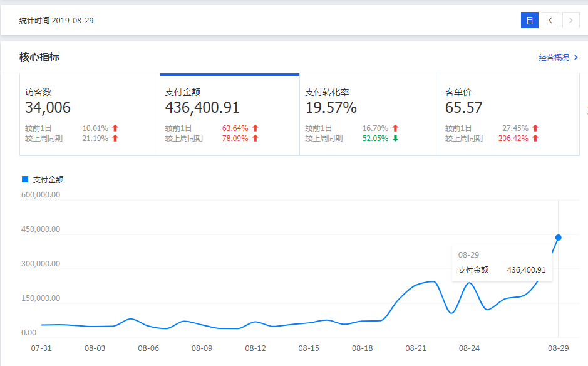Click the up arrow beside 78.09%
Image resolution: width=588 pixels, height=366 pixels.
click(x=255, y=139)
